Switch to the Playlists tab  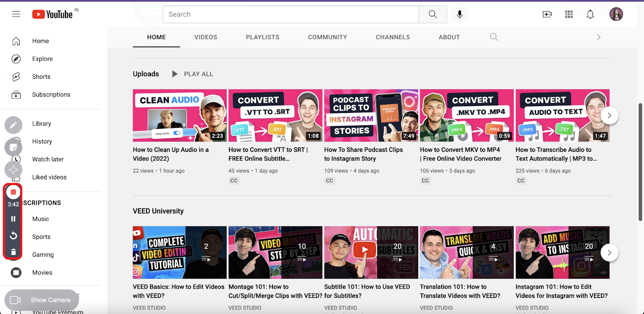(x=262, y=37)
